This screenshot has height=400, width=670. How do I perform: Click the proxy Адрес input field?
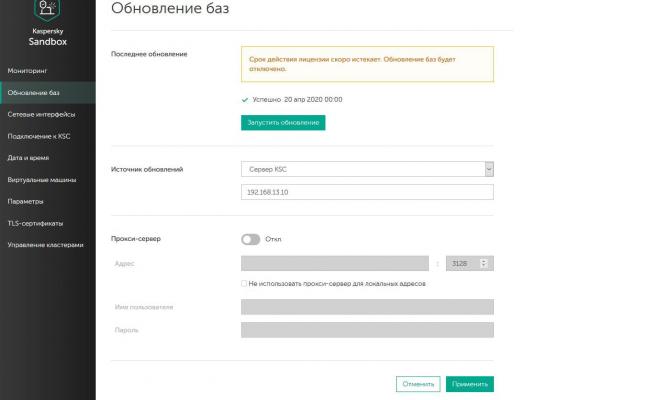click(x=334, y=263)
